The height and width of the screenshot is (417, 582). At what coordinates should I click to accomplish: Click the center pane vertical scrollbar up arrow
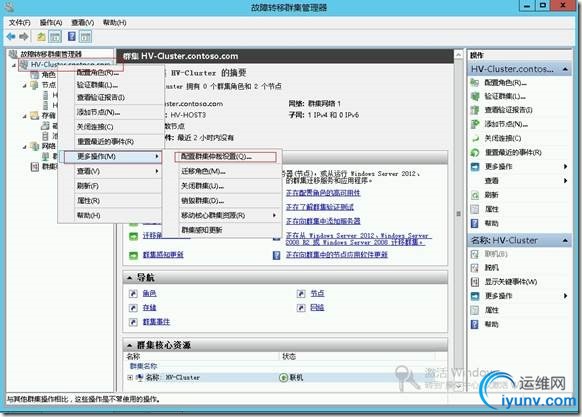tap(458, 55)
